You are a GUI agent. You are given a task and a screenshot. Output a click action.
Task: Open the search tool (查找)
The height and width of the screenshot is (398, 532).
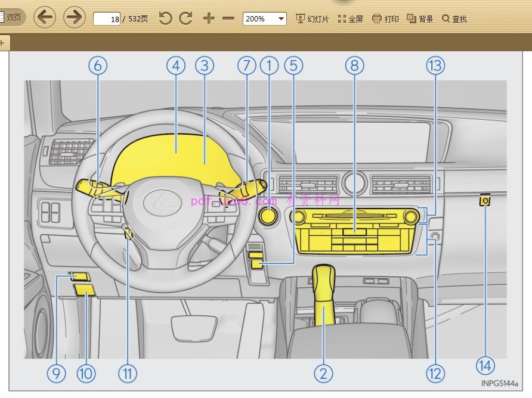[x=454, y=19]
